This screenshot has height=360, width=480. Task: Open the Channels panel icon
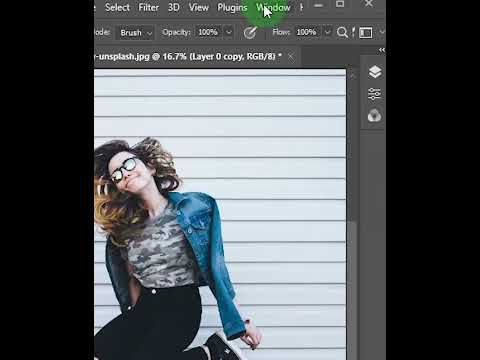(375, 116)
